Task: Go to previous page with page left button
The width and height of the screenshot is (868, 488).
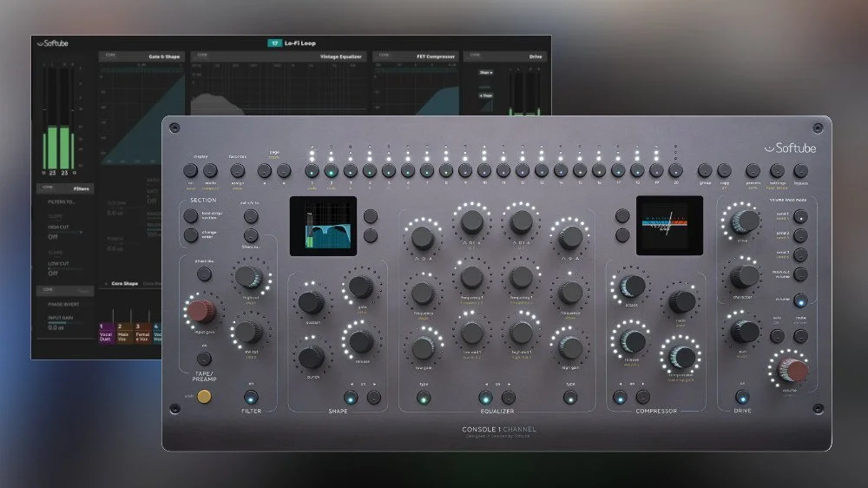Action: click(265, 170)
